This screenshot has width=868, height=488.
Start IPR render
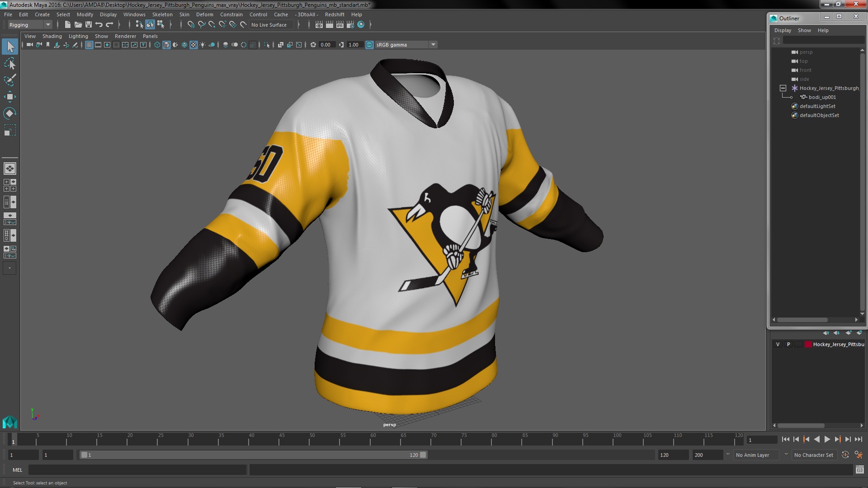pos(340,25)
